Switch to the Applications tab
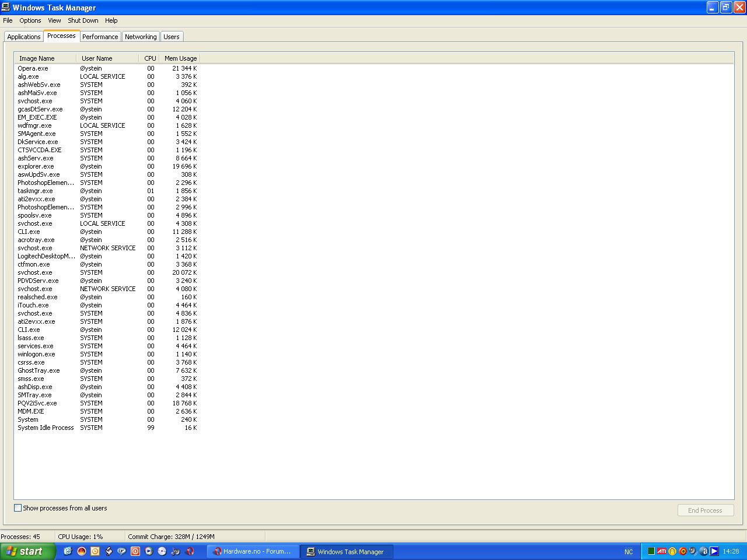 tap(24, 37)
